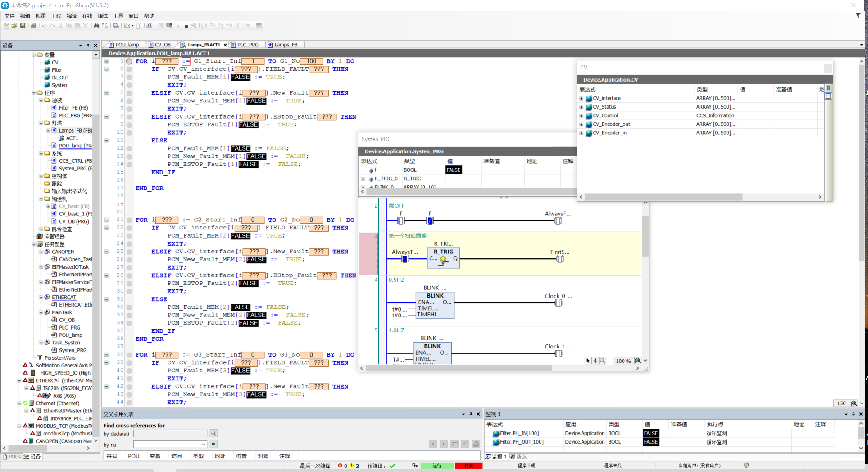This screenshot has height=472, width=868.
Task: Close the Lamps_FB.ACT1 tab with its X
Action: (x=225, y=45)
